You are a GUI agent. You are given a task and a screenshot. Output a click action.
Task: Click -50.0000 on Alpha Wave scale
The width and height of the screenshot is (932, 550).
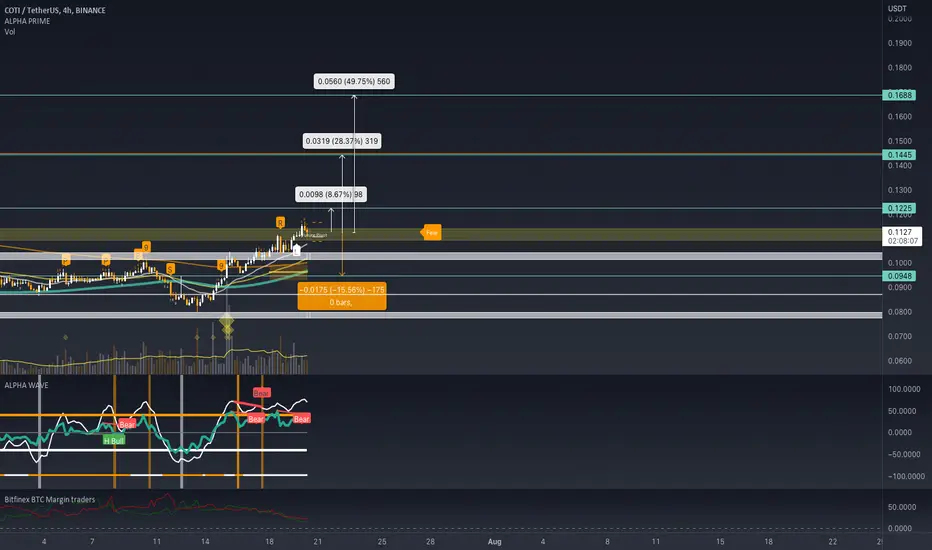[904, 454]
